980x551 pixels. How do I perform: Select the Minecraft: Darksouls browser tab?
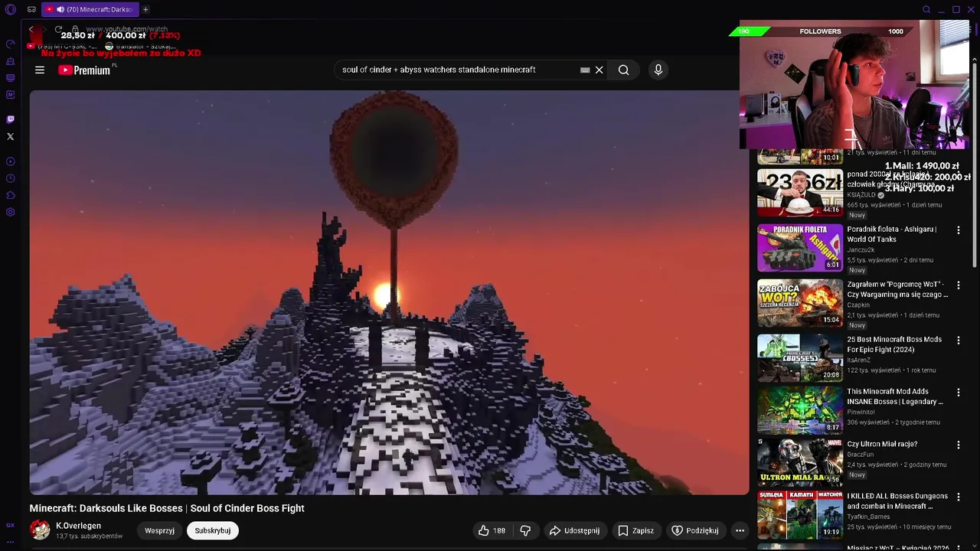pyautogui.click(x=90, y=10)
